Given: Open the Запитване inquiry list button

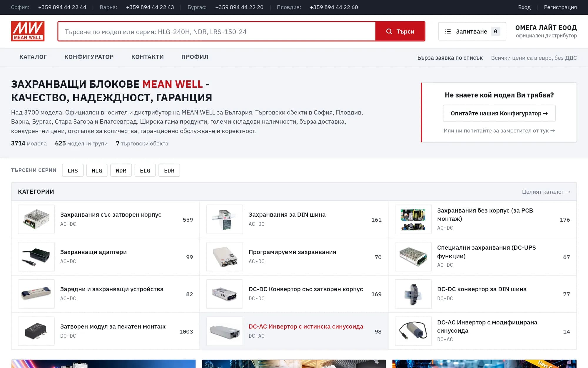Looking at the screenshot, I should [x=472, y=32].
